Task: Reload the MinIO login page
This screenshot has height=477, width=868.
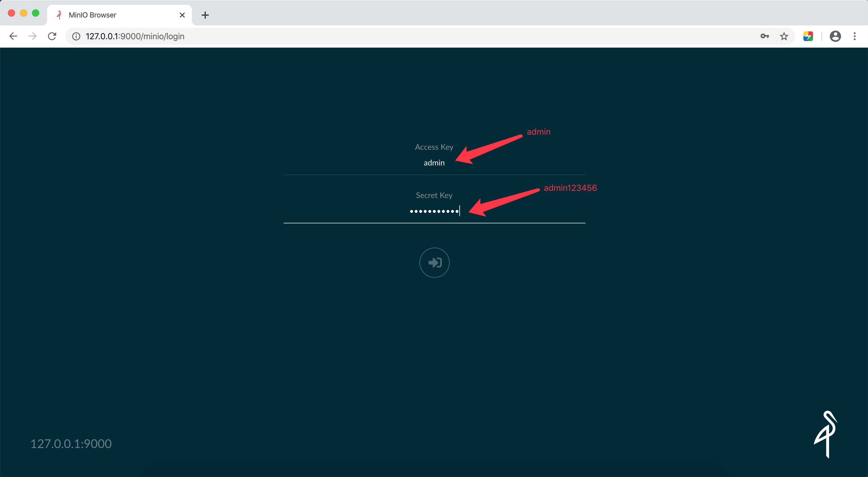Action: point(52,36)
